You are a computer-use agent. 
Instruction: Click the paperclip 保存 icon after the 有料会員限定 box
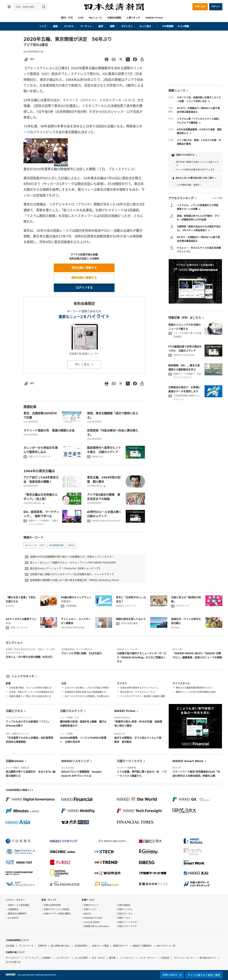(x=26, y=384)
